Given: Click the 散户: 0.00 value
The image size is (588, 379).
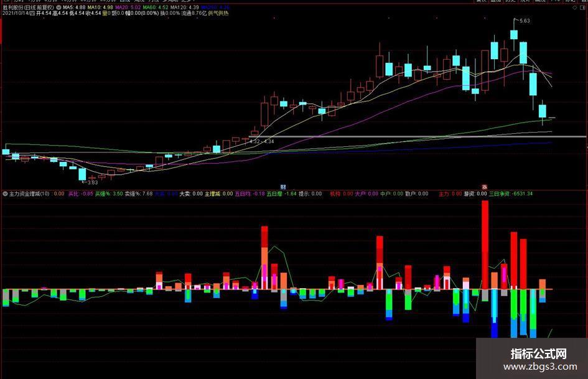Looking at the screenshot, I should tap(417, 194).
